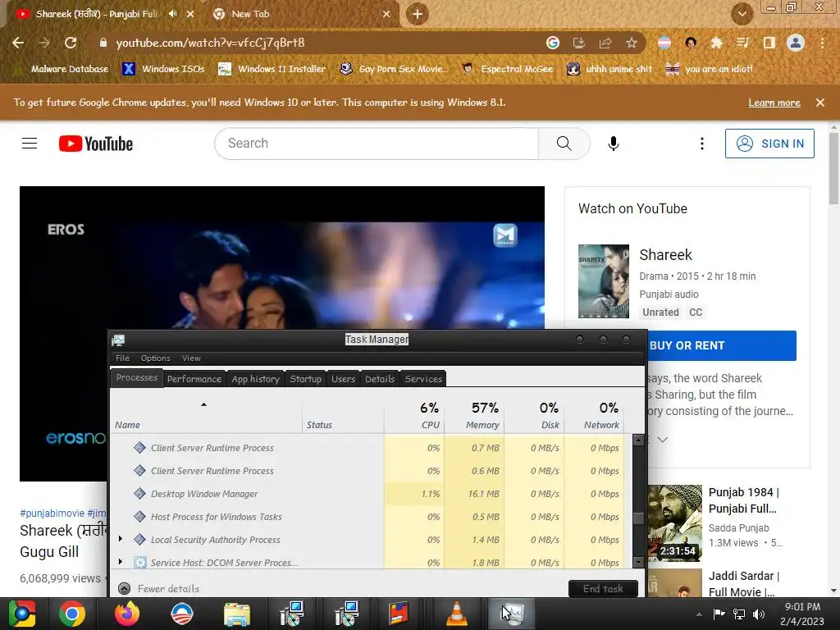Image resolution: width=840 pixels, height=630 pixels.
Task: Show hidden tray icons arrow
Action: [x=699, y=614]
